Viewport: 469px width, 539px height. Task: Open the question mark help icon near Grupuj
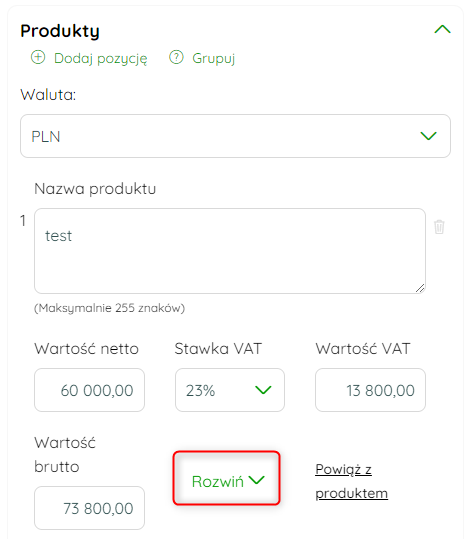tap(176, 57)
